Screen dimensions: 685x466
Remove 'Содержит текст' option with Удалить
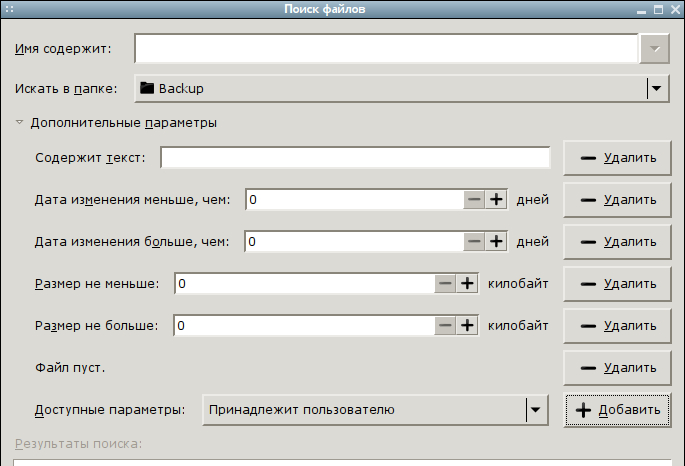click(x=617, y=158)
